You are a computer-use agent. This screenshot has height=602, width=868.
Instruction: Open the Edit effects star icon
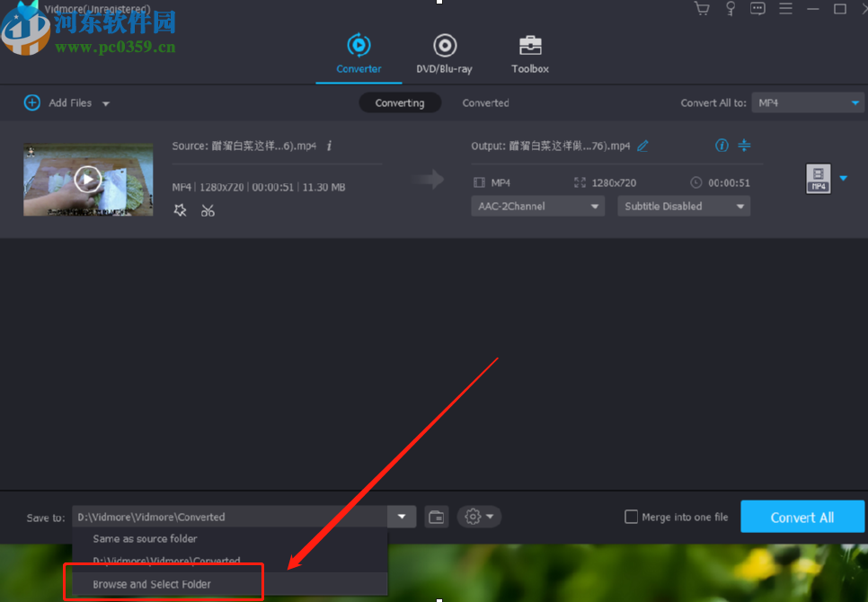tap(180, 209)
